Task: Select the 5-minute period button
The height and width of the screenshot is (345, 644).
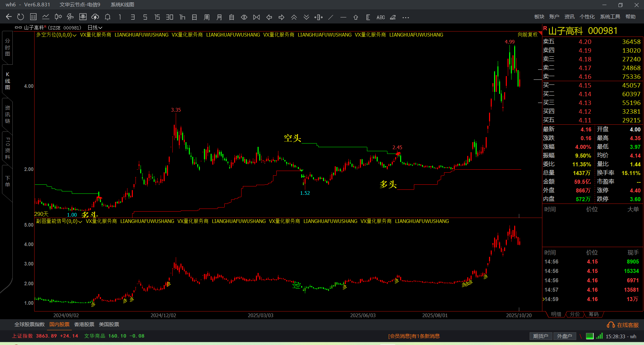Action: click(145, 17)
